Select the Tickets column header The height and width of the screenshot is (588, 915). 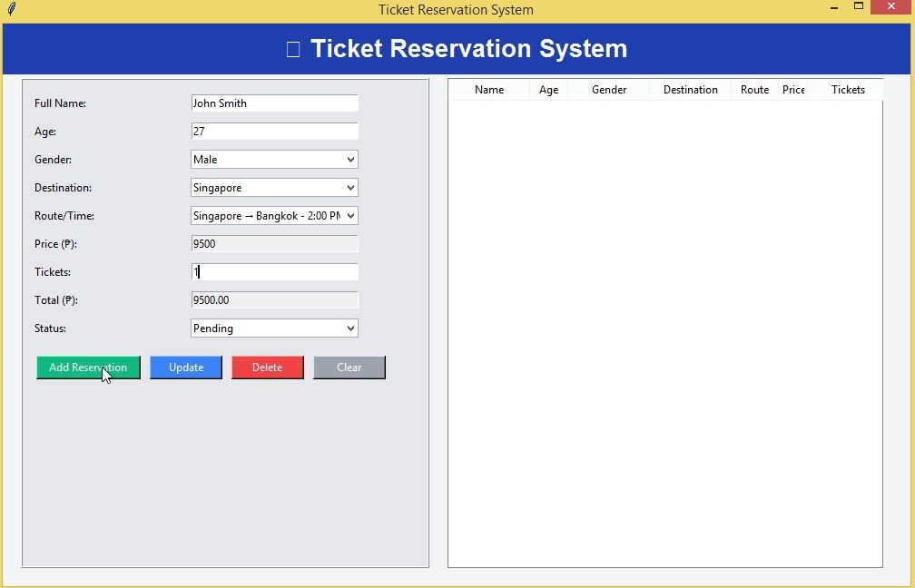click(848, 90)
